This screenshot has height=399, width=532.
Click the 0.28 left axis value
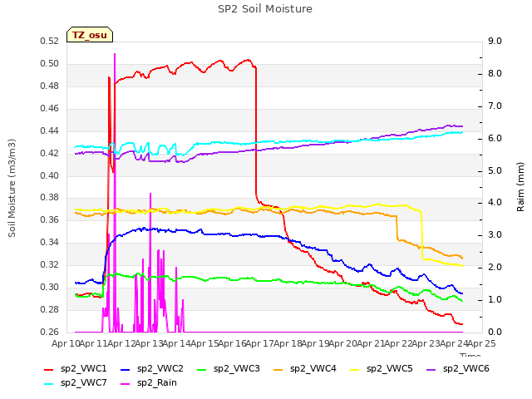pos(50,309)
